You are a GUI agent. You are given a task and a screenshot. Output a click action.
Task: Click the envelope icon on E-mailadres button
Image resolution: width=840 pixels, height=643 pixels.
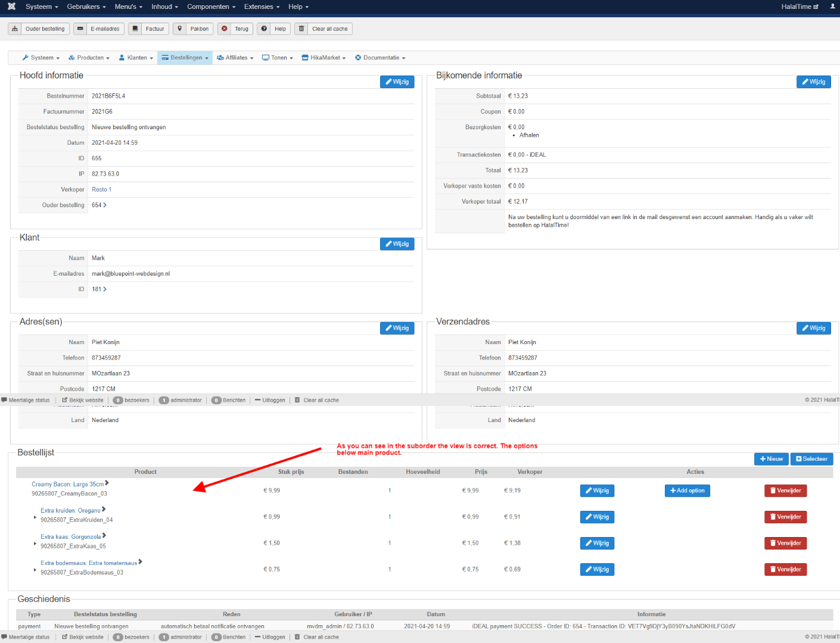pyautogui.click(x=80, y=29)
